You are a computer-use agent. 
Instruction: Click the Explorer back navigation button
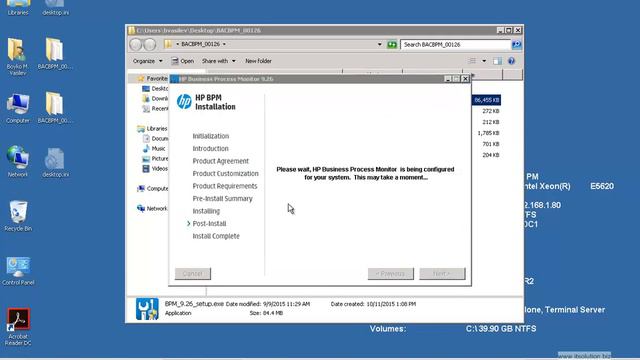point(136,44)
